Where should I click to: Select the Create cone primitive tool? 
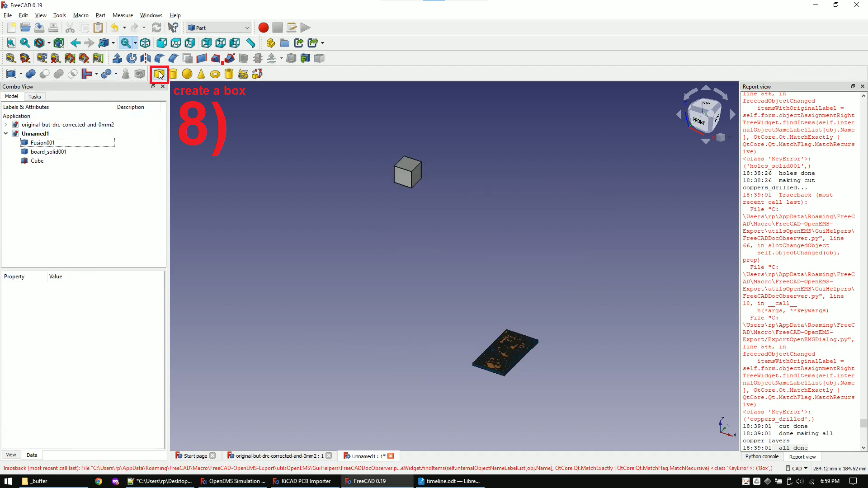[x=201, y=74]
